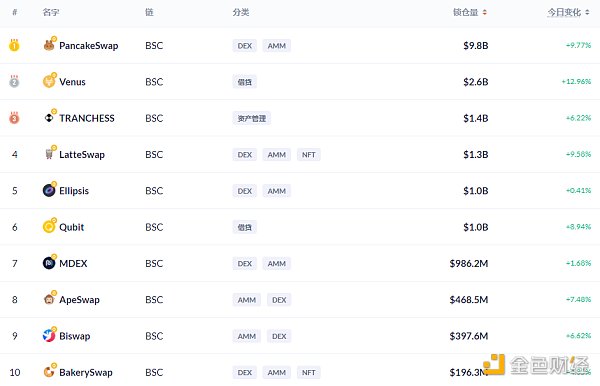Click the MDEX dark logo icon

pyautogui.click(x=49, y=263)
